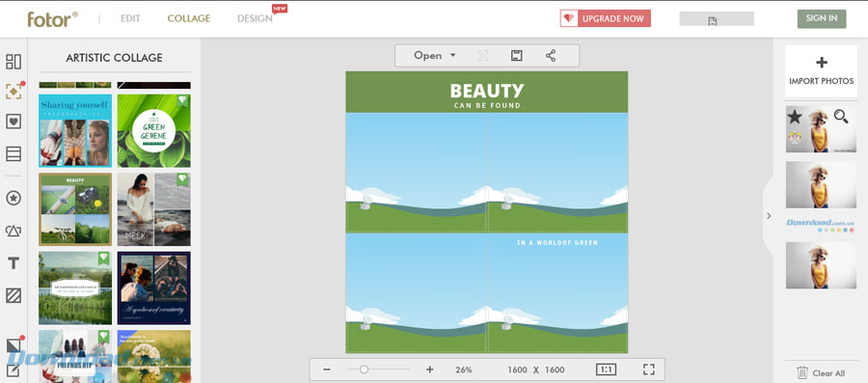Viewport: 868px width, 383px height.
Task: Click the IMPORT PHOTOS button
Action: click(x=821, y=71)
